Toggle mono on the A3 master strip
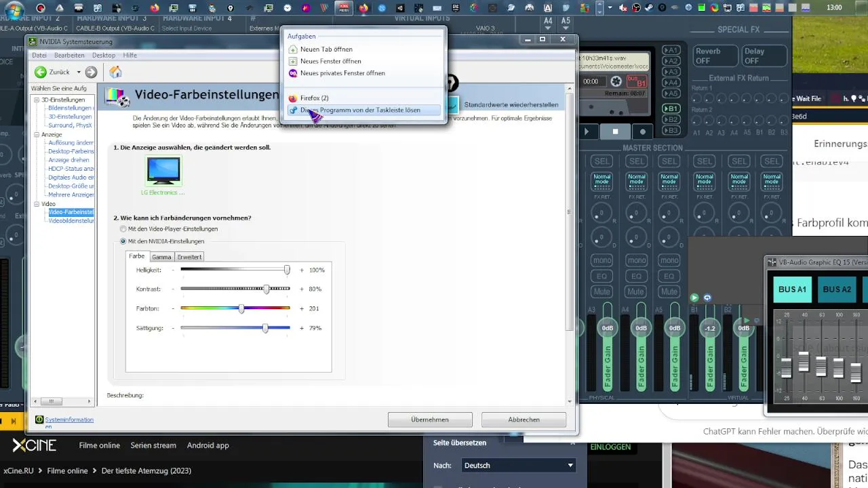The image size is (868, 488). tap(601, 260)
